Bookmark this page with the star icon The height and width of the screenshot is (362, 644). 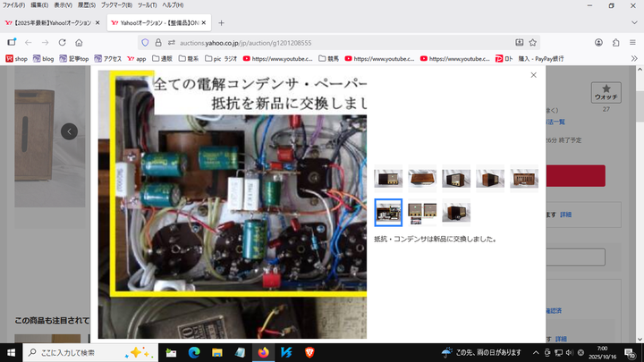pyautogui.click(x=534, y=42)
